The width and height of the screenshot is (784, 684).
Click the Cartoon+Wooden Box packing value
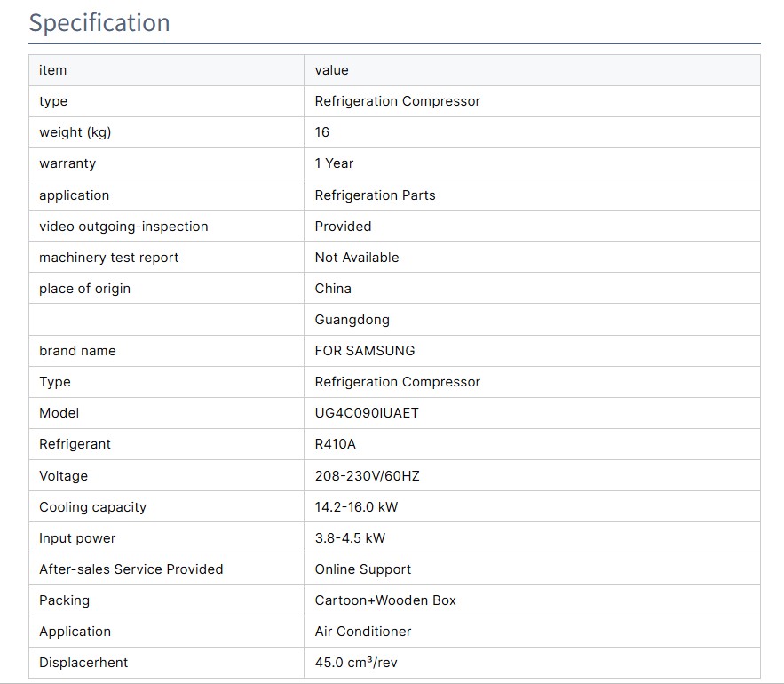[x=385, y=600]
